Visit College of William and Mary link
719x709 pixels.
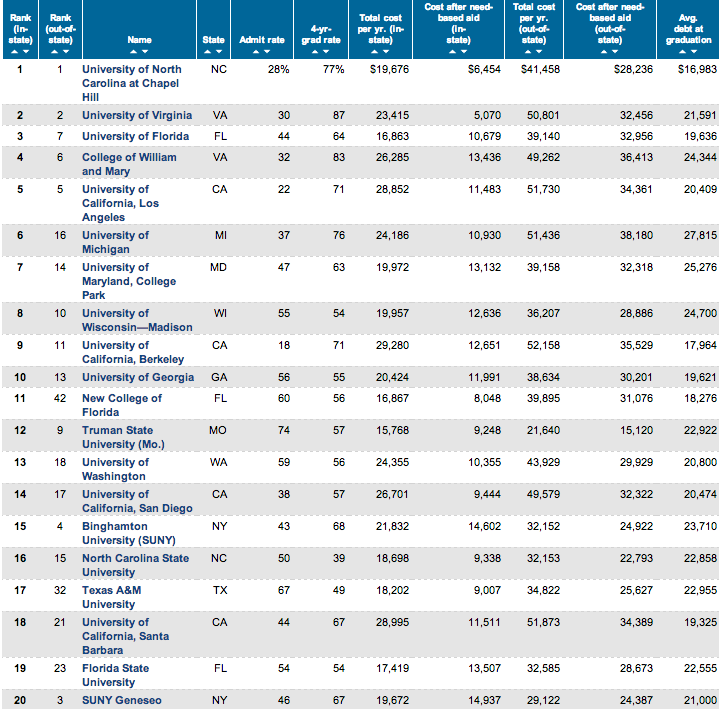click(129, 164)
